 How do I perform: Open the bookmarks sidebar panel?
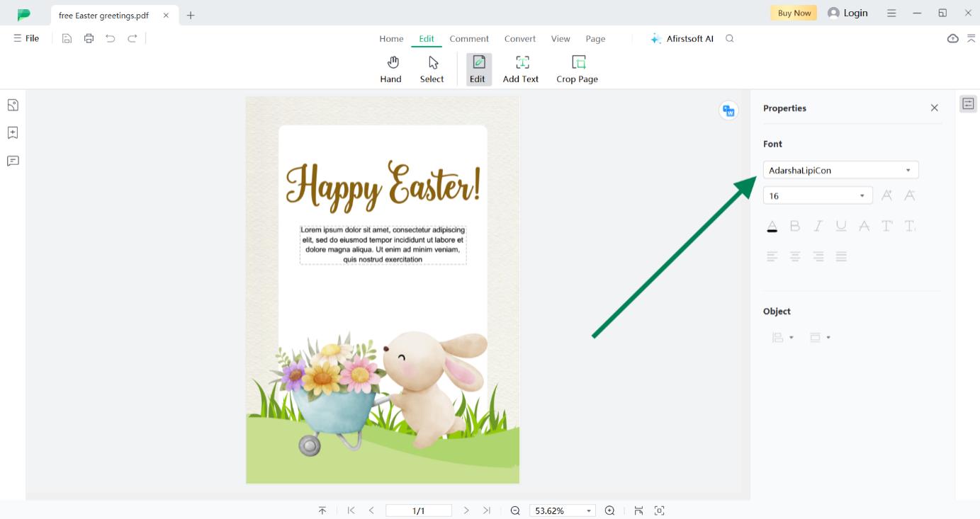click(13, 132)
